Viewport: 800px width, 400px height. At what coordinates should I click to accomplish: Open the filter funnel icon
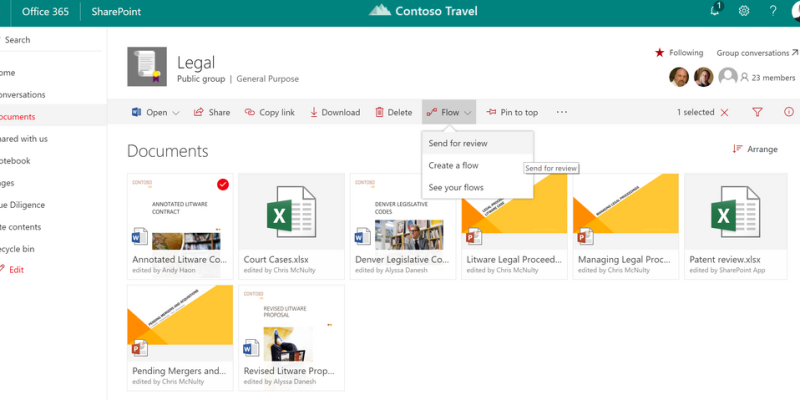[757, 112]
